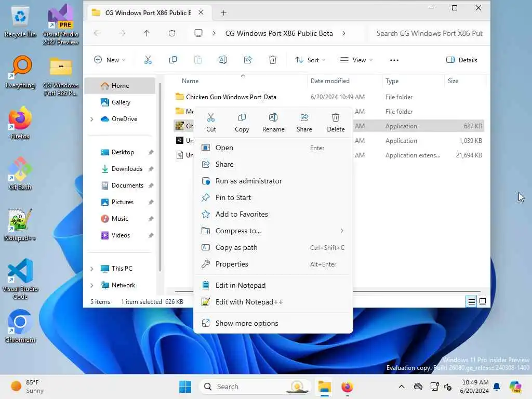Choose Copy as path
Screen dimensions: 532x399
(273, 248)
